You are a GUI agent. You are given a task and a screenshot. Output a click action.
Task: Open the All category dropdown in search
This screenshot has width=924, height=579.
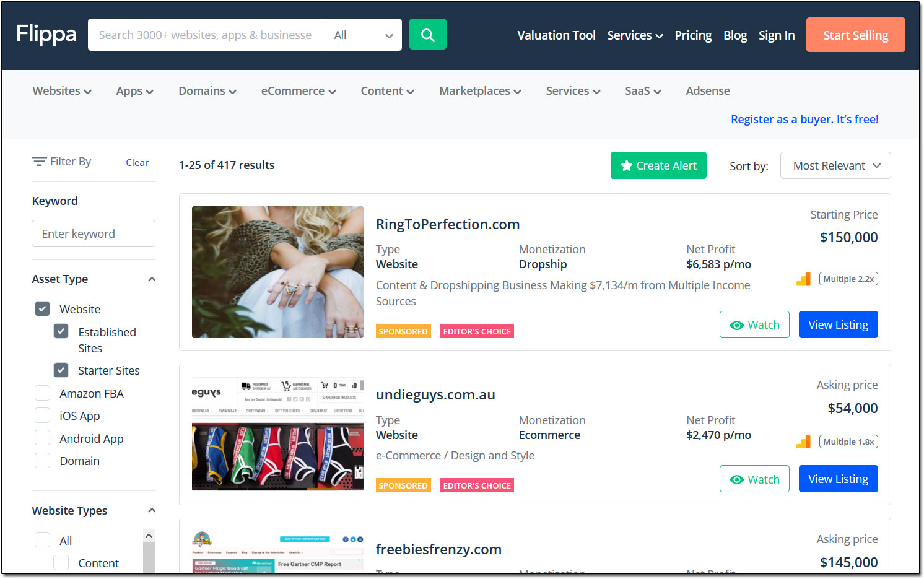pyautogui.click(x=362, y=35)
